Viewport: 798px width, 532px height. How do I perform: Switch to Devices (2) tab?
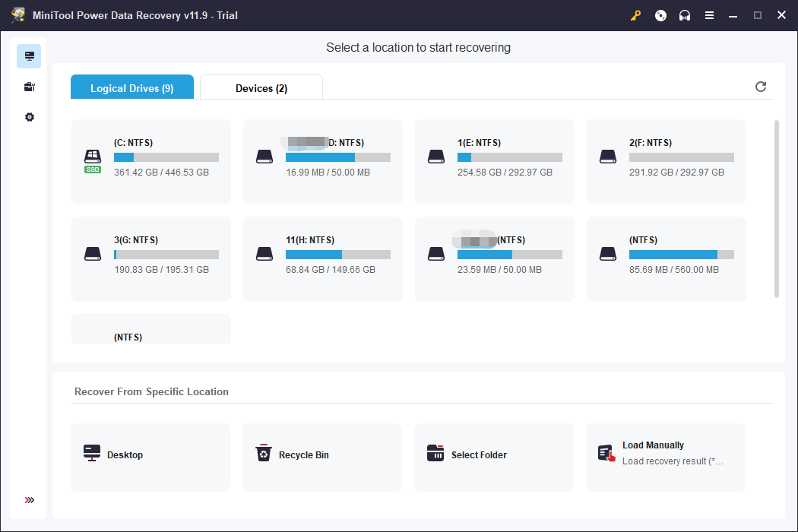pos(261,87)
